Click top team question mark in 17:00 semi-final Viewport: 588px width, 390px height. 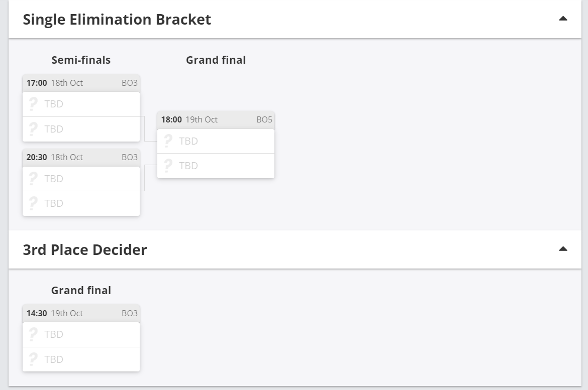(x=33, y=104)
